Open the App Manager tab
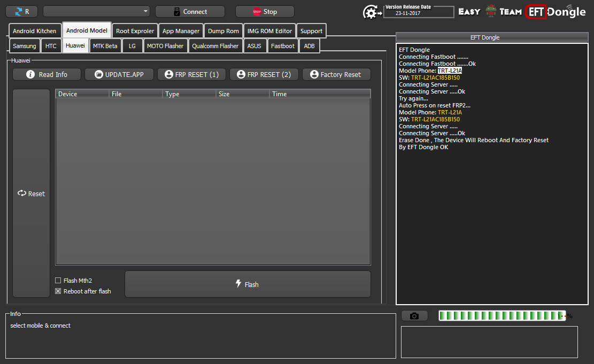Screen dimensions: 594x364 (181, 31)
